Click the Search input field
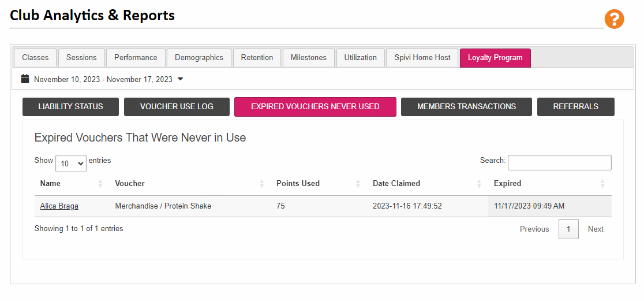Image resolution: width=644 pixels, height=301 pixels. tap(559, 162)
